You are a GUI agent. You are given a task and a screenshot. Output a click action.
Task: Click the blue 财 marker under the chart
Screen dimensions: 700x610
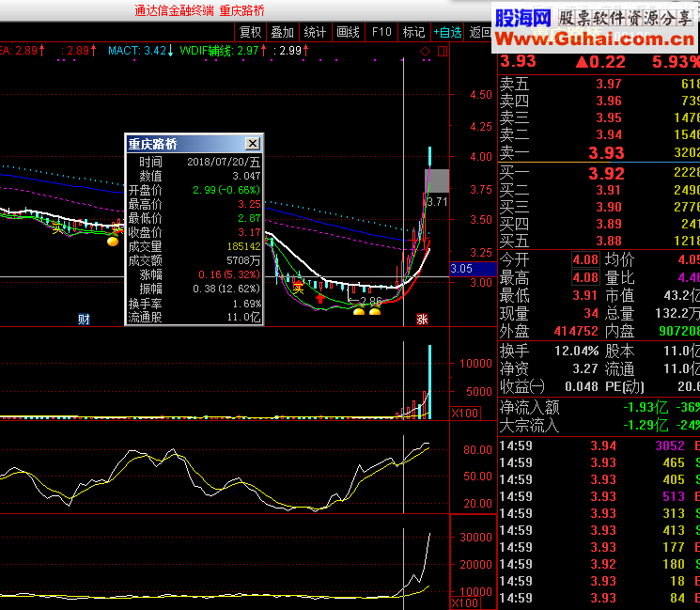click(84, 320)
